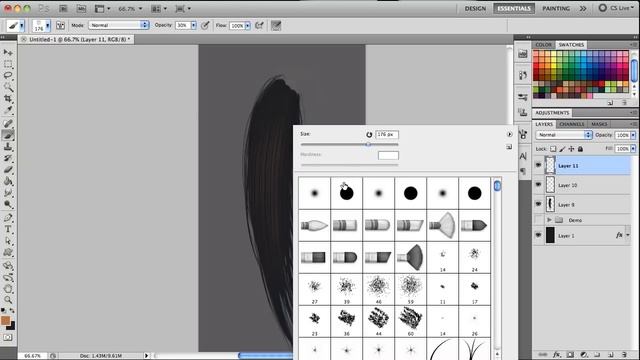Open layer effects fx button at panel bottom
The height and width of the screenshot is (360, 640).
coord(556,355)
